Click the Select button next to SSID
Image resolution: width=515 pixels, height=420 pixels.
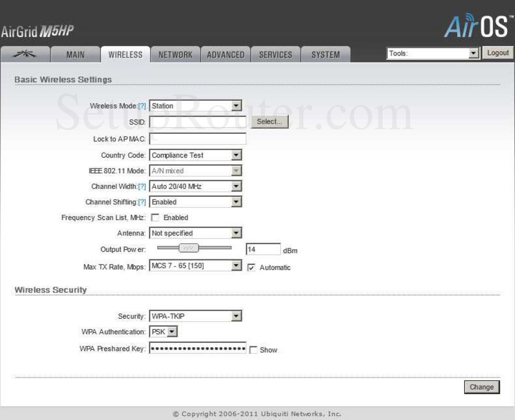pos(270,121)
